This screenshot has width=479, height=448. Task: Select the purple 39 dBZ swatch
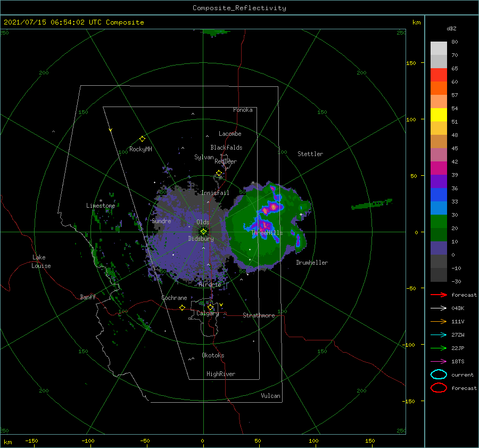tap(439, 181)
